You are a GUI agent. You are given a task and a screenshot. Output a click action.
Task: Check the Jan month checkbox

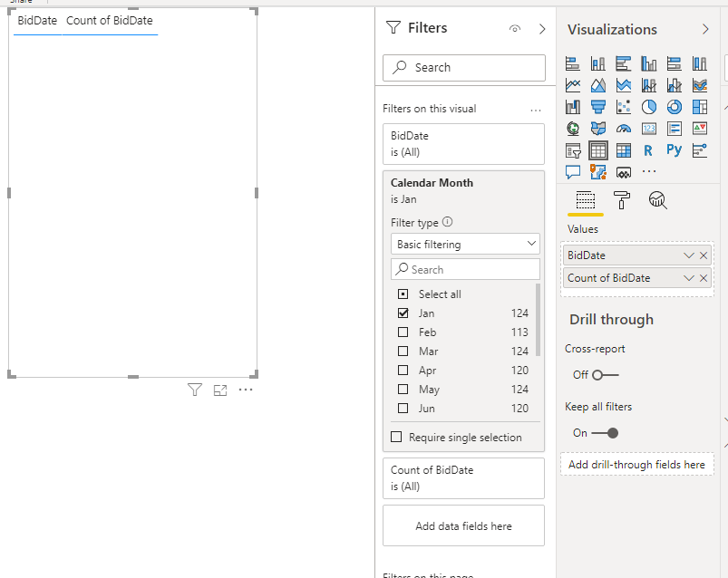coord(403,313)
